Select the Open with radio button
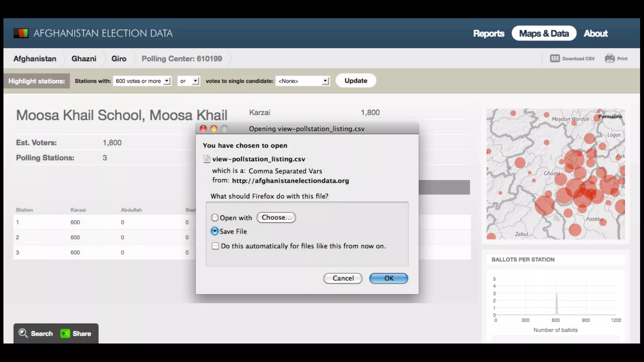The width and height of the screenshot is (644, 362). tap(215, 217)
